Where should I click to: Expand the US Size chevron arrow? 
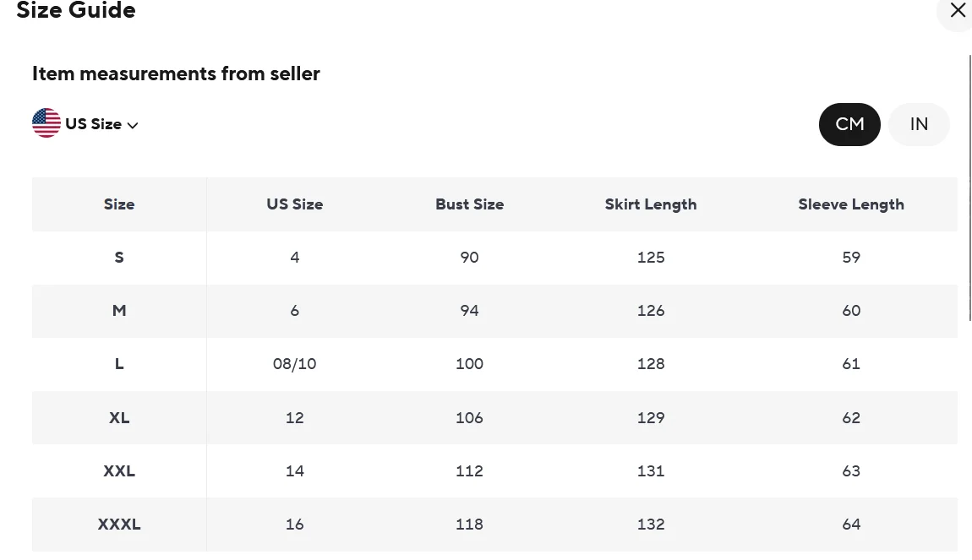click(x=133, y=125)
